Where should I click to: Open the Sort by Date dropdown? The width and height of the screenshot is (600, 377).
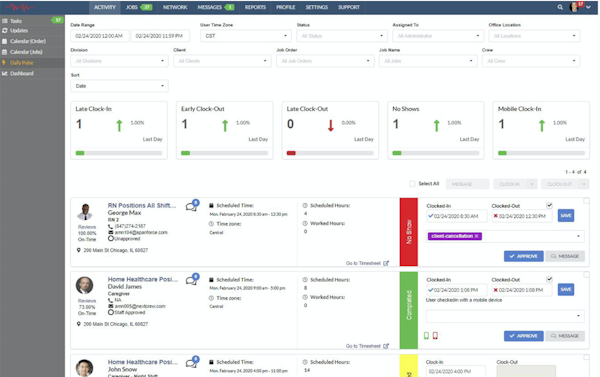click(x=119, y=86)
